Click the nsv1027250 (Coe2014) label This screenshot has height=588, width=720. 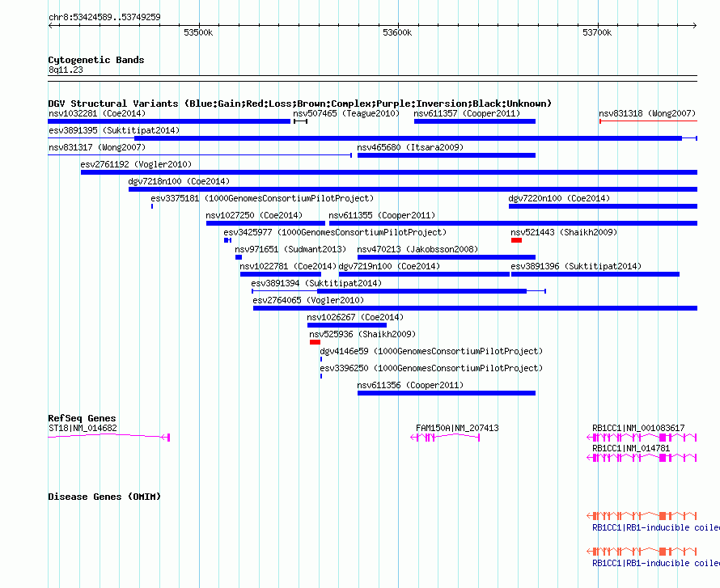pos(254,215)
